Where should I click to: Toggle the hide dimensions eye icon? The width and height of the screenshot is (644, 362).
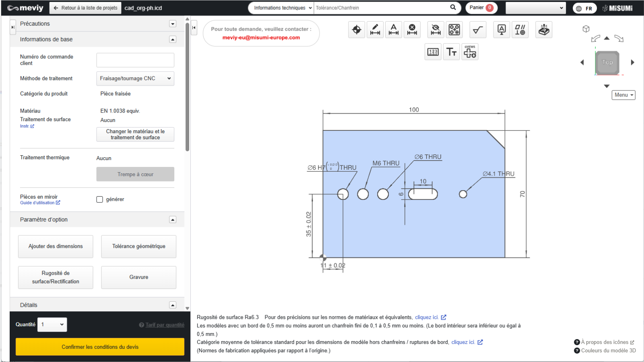[436, 30]
